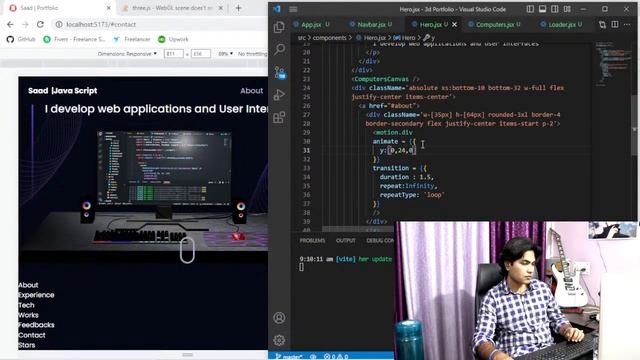Image resolution: width=640 pixels, height=360 pixels.
Task: Toggle the secondary sidebar layout icon
Action: point(555,9)
